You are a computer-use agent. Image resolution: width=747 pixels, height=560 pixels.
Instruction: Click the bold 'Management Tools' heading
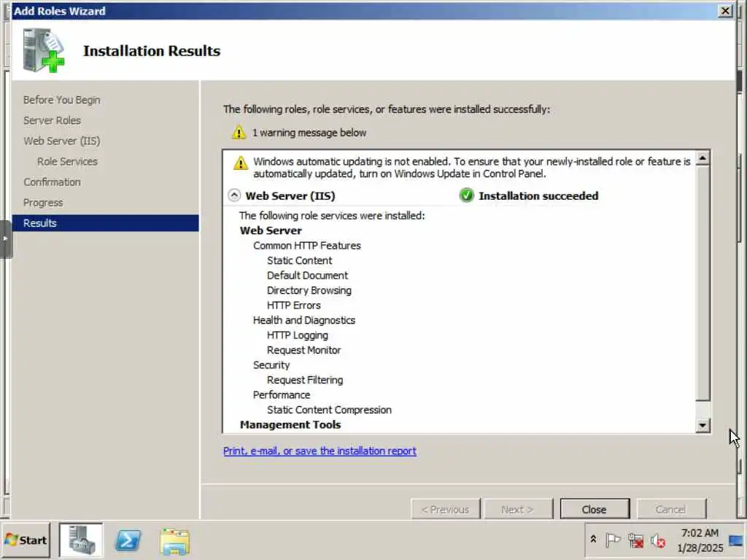(290, 425)
